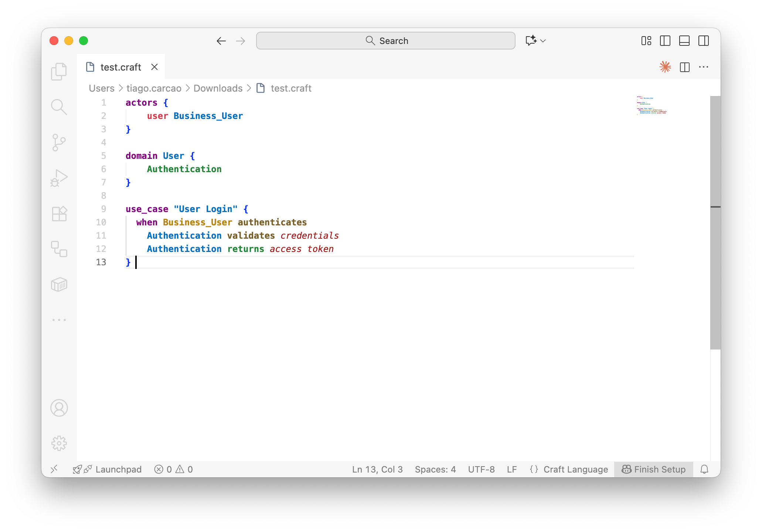
Task: Click the orange starburst editor action icon
Action: pyautogui.click(x=665, y=67)
